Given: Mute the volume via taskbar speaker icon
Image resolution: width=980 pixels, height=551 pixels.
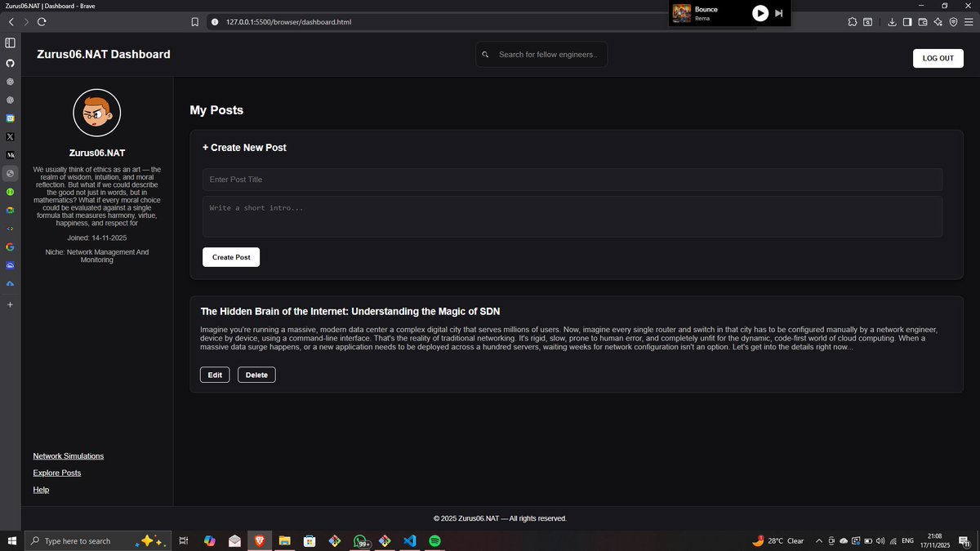Looking at the screenshot, I should pos(880,540).
